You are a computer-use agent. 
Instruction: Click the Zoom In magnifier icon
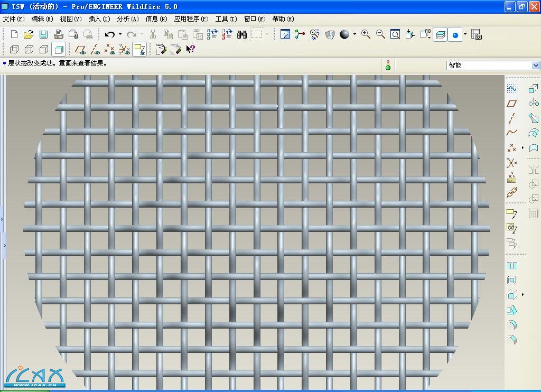365,34
